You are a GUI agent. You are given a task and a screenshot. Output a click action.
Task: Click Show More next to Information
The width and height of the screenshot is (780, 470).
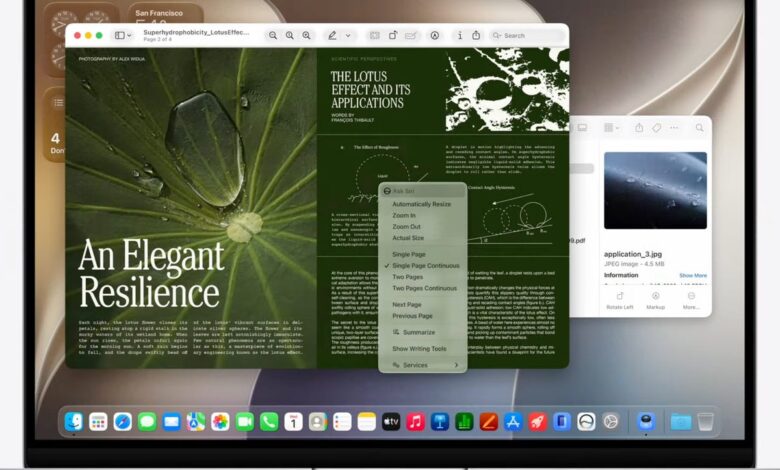click(693, 275)
